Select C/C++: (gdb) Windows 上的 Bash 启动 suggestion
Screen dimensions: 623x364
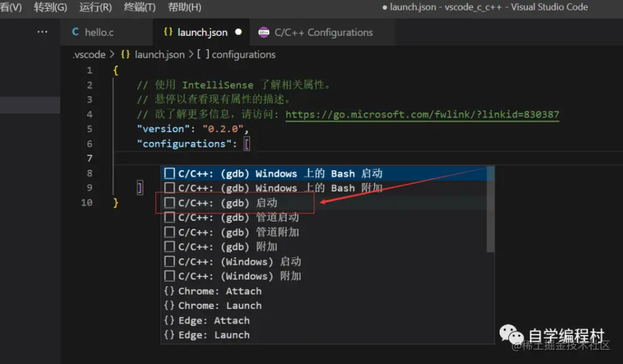(x=324, y=173)
